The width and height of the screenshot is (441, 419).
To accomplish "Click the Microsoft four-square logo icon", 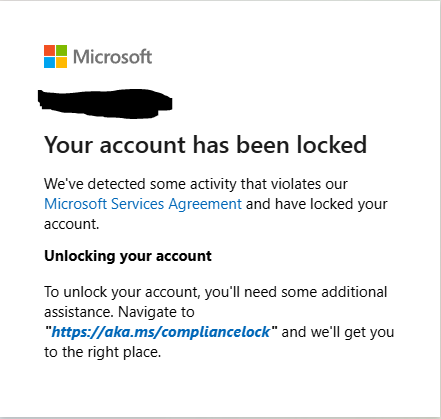I will point(55,56).
